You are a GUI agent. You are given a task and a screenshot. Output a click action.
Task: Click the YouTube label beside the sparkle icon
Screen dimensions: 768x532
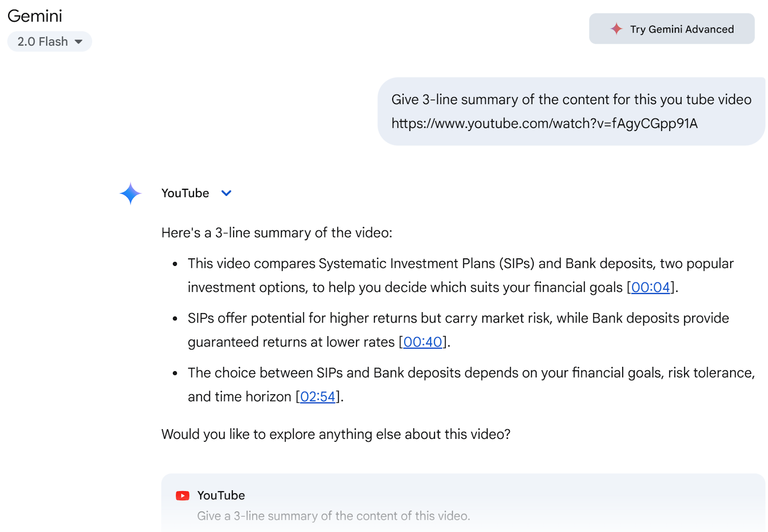(x=185, y=193)
